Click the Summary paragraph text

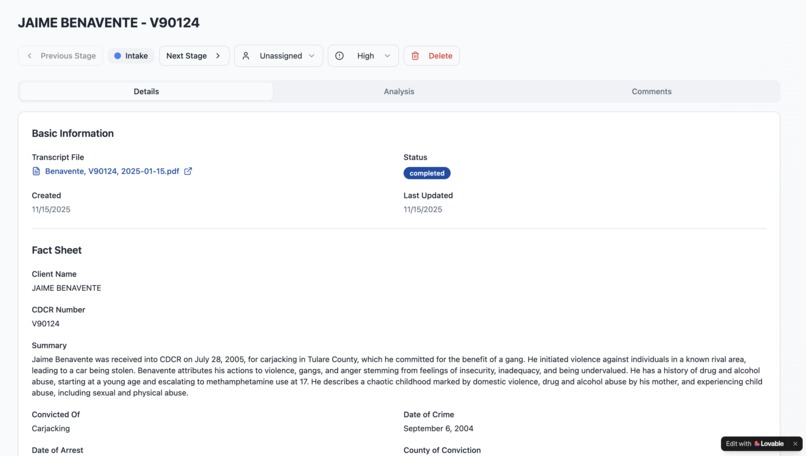pos(397,376)
